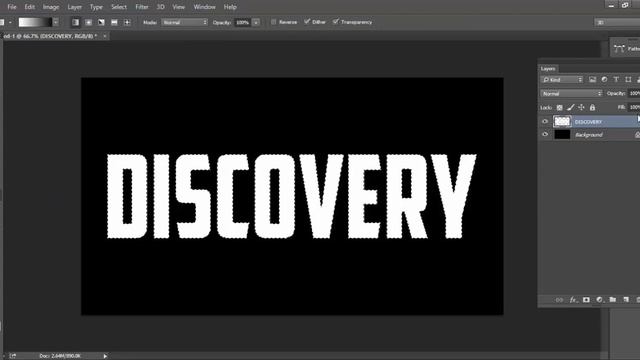This screenshot has height=360, width=640.
Task: Open the File menu
Action: 12,7
